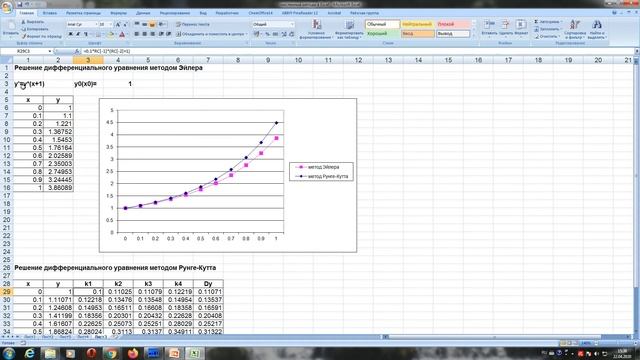Decrease decimal places
Screen dimensions: 640x360
291,34
